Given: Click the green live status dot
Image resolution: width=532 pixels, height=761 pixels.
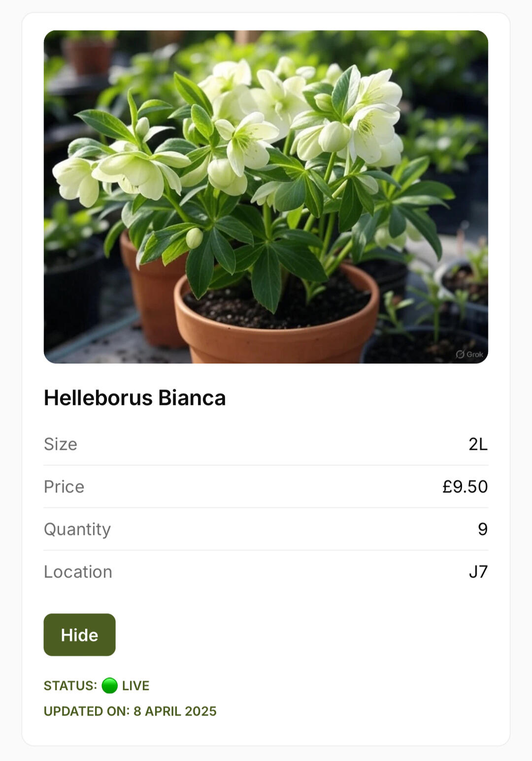Looking at the screenshot, I should click(x=109, y=685).
